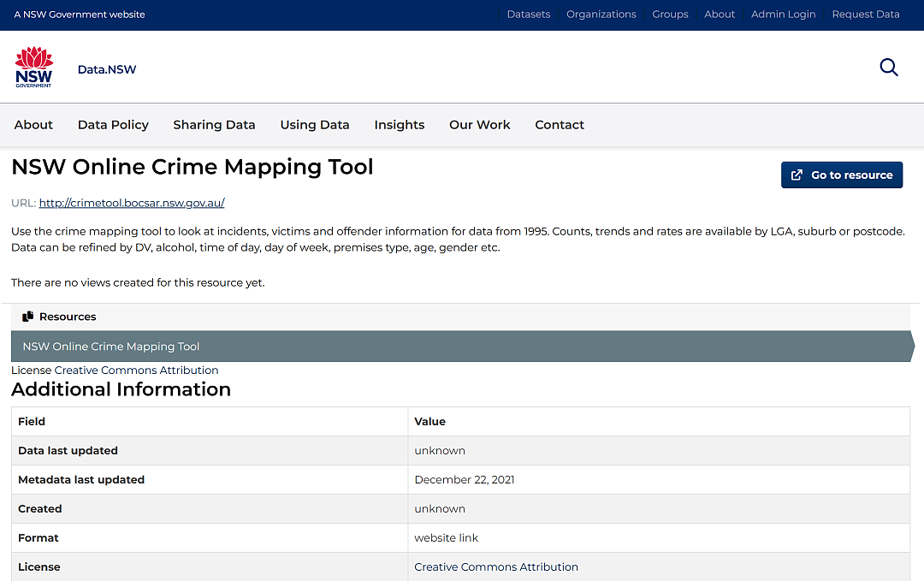Open the Insights menu
Viewport: 924px width, 581px height.
[x=399, y=125]
